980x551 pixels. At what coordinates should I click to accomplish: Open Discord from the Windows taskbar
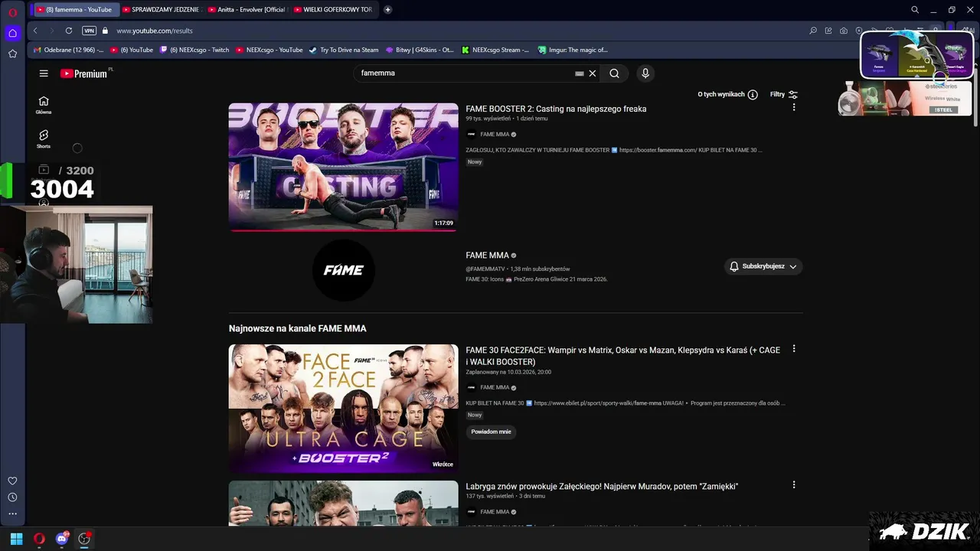(62, 539)
